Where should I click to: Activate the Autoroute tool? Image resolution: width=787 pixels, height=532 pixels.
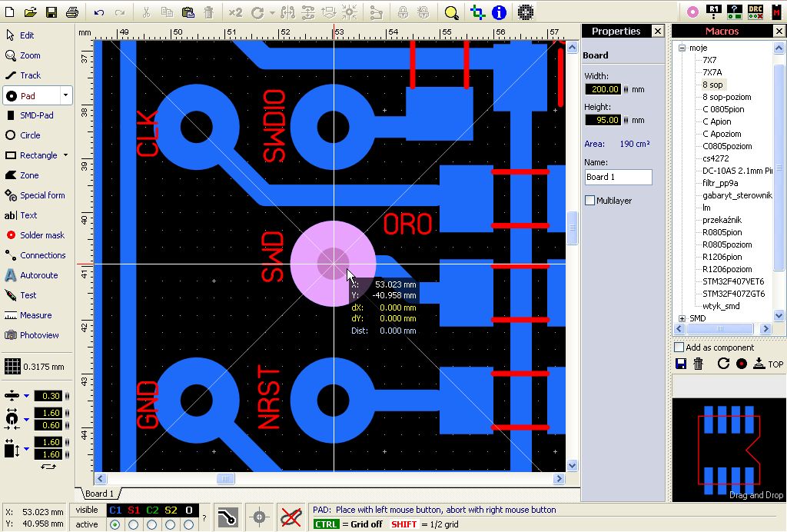tap(38, 275)
